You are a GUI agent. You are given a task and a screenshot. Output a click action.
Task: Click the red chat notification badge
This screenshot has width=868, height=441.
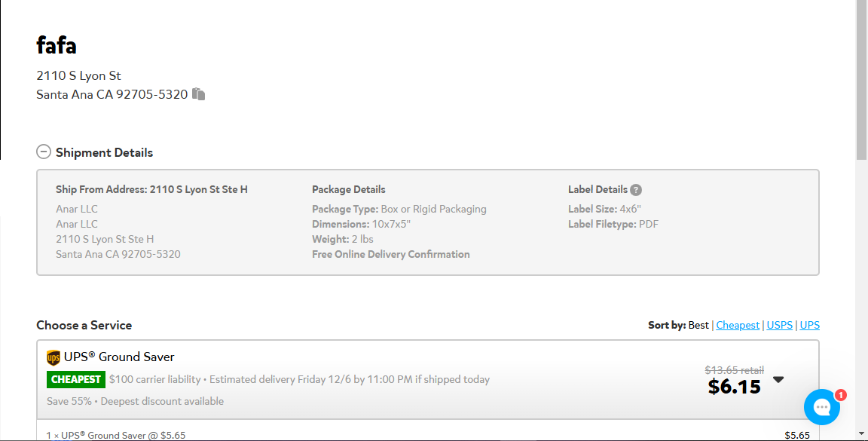841,395
